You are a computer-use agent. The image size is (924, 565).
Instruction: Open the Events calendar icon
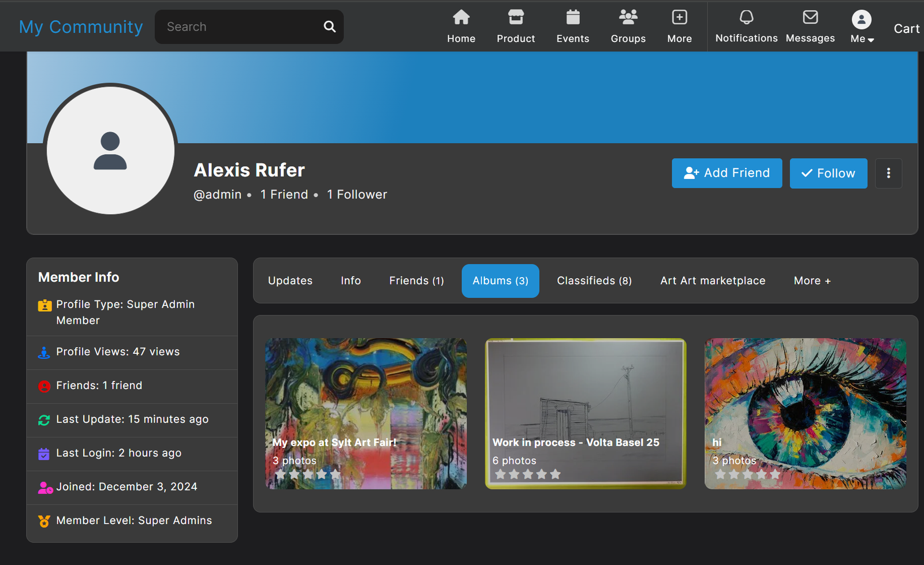pyautogui.click(x=572, y=18)
